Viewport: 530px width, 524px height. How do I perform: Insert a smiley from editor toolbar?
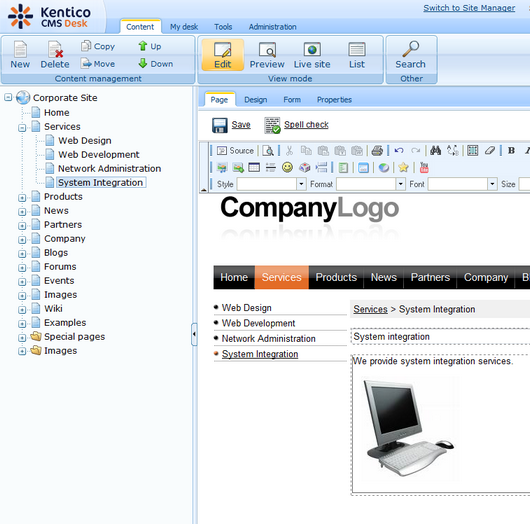point(287,167)
